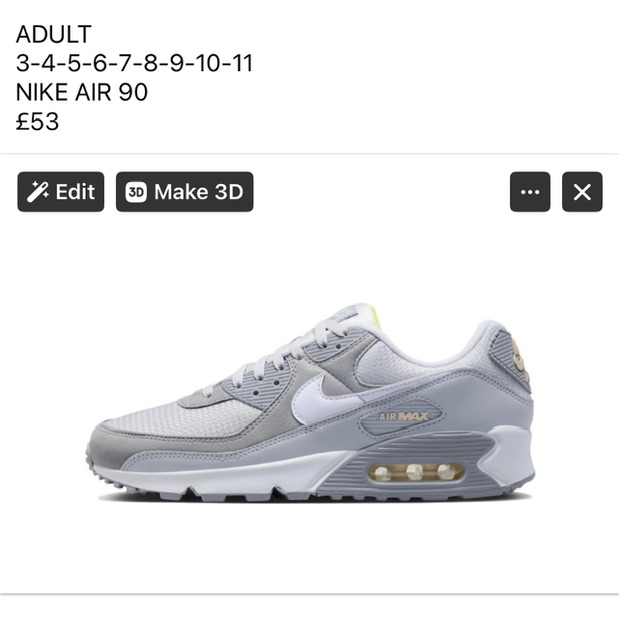Click the grey Nike Air Max shoe photo
619x640 pixels.
point(310,402)
